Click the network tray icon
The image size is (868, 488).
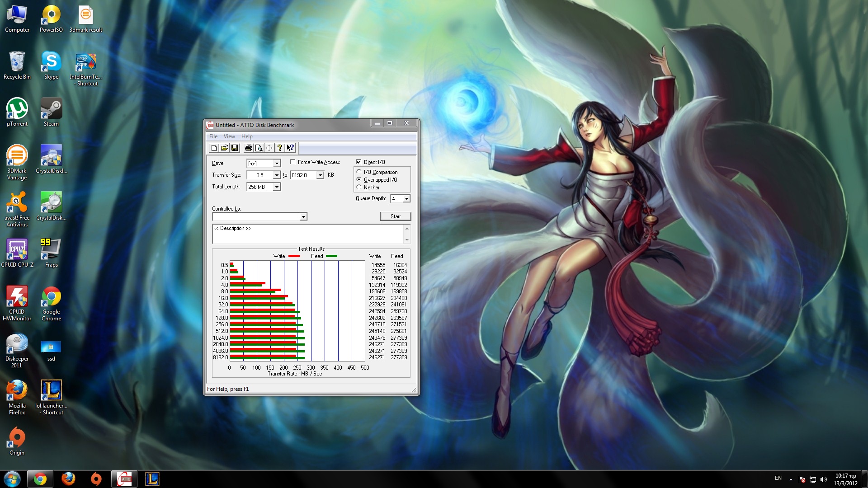(812, 479)
